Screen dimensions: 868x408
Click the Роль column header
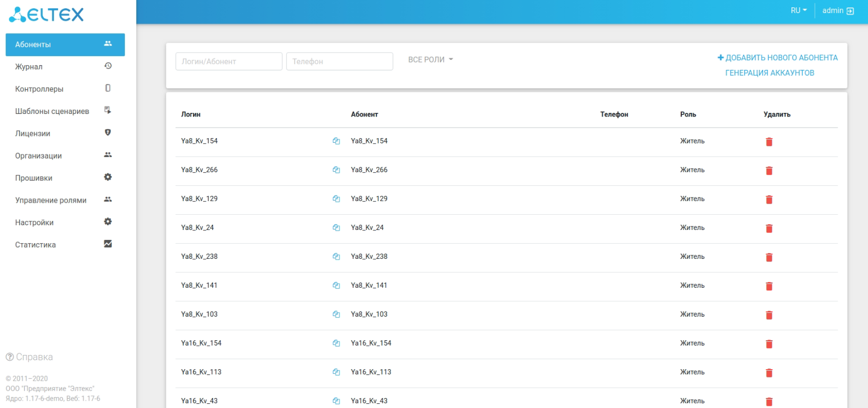coord(688,114)
